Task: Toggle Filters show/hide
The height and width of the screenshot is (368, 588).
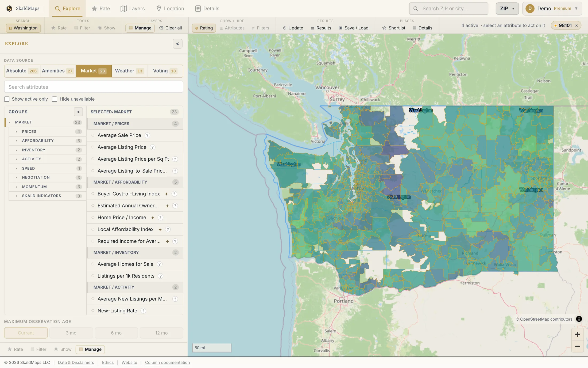Action: pos(261,28)
